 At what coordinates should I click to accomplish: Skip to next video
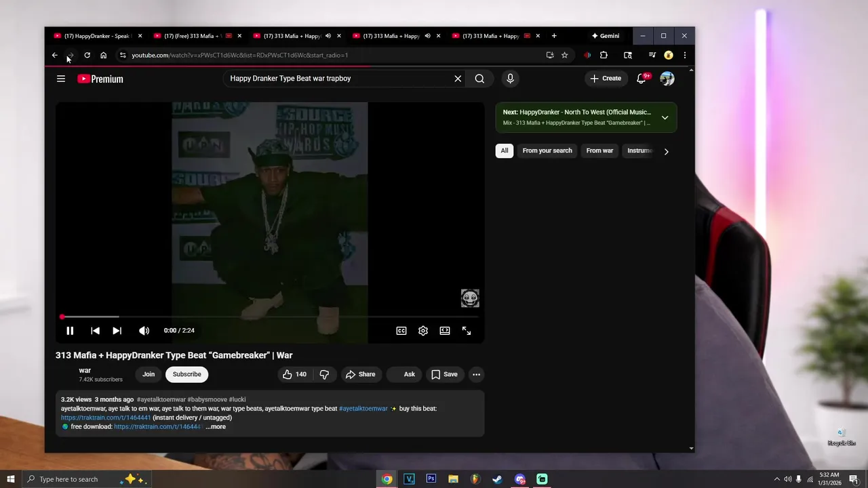point(117,331)
